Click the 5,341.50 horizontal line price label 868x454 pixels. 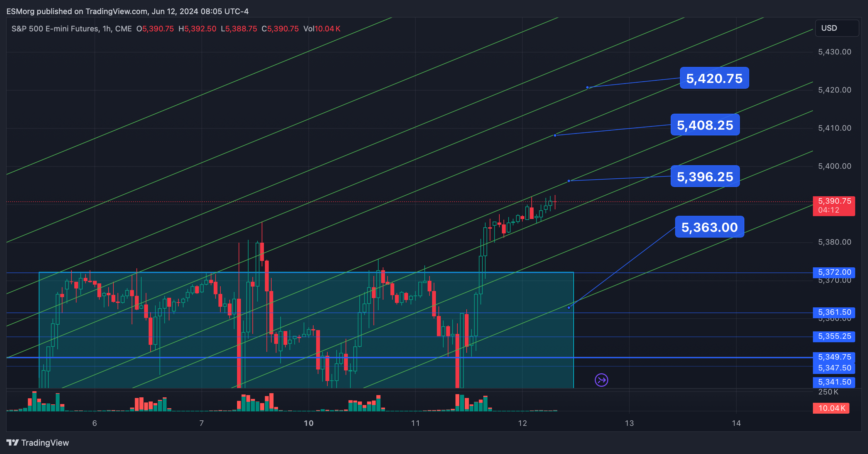click(834, 382)
